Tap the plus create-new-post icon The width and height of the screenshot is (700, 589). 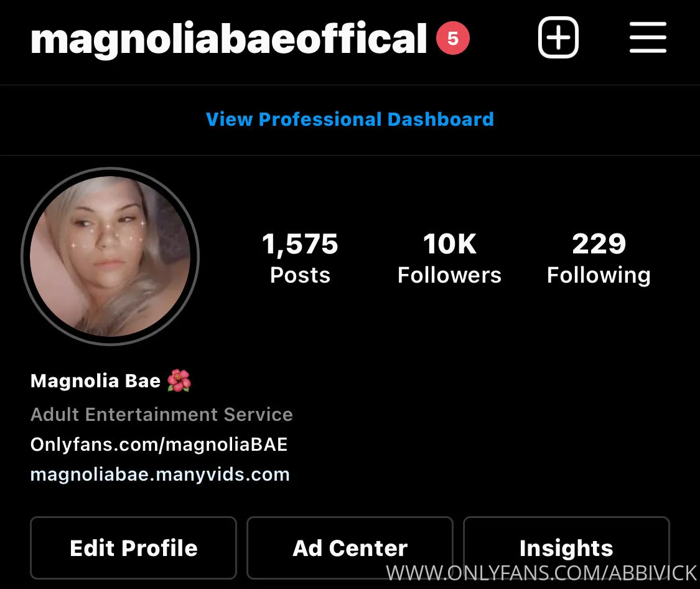558,37
